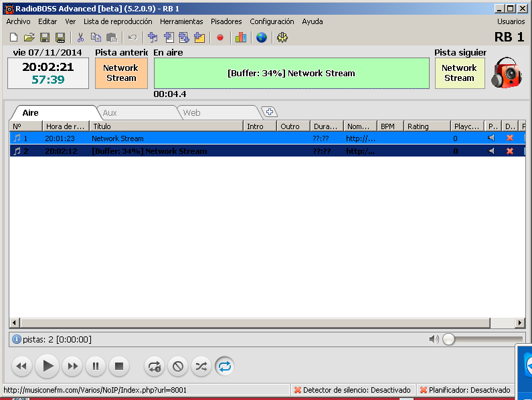The width and height of the screenshot is (532, 400).
Task: Click the BPM column header
Action: [390, 126]
